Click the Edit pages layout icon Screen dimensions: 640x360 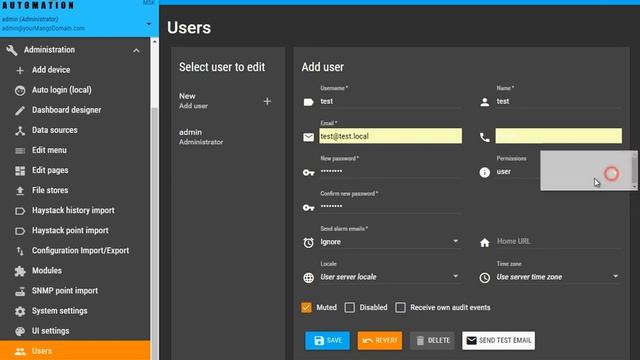pyautogui.click(x=20, y=171)
